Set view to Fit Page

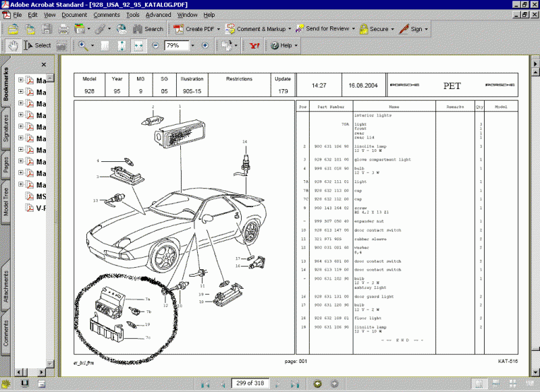coord(122,46)
